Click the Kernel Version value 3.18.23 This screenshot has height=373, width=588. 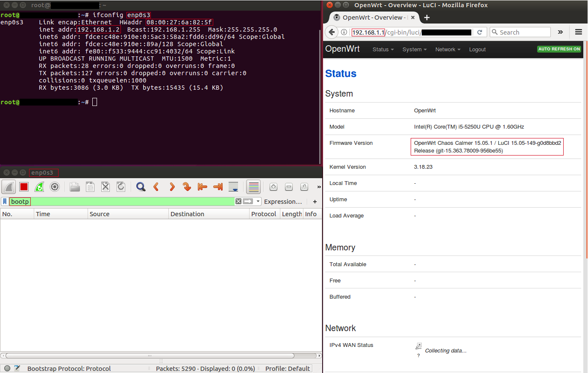[x=423, y=167]
